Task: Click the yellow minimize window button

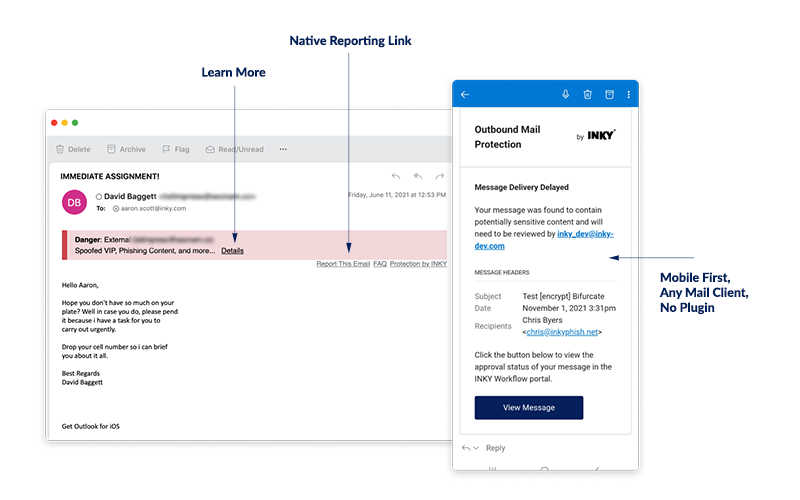Action: coord(64,123)
